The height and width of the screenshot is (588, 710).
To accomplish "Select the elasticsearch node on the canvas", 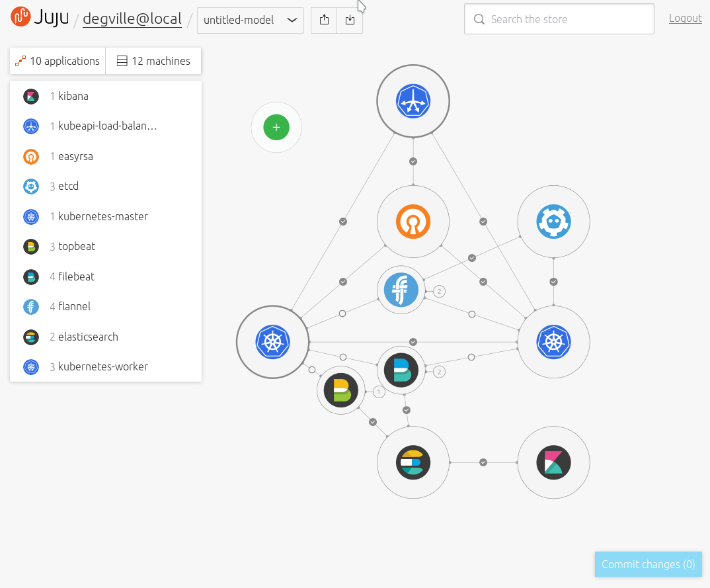I will click(413, 462).
